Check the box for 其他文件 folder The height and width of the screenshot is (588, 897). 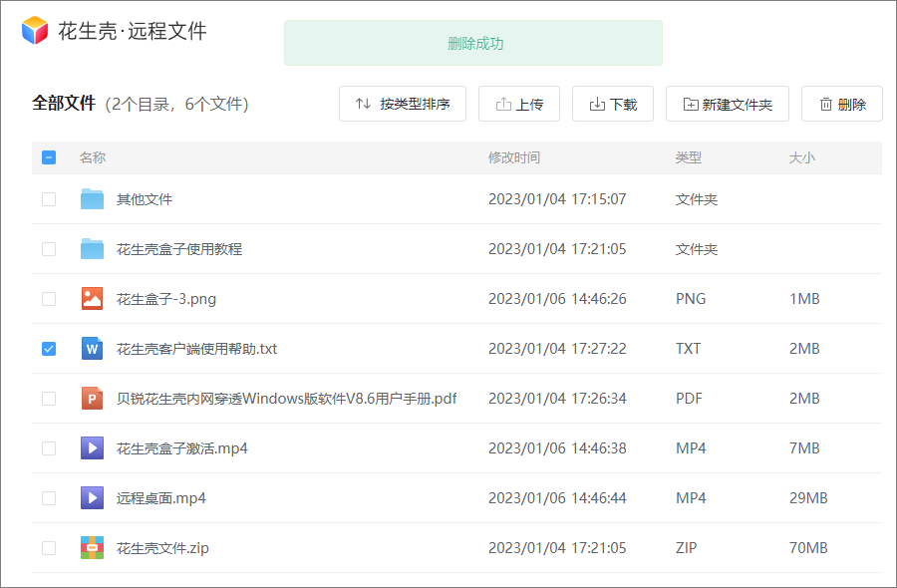[49, 199]
